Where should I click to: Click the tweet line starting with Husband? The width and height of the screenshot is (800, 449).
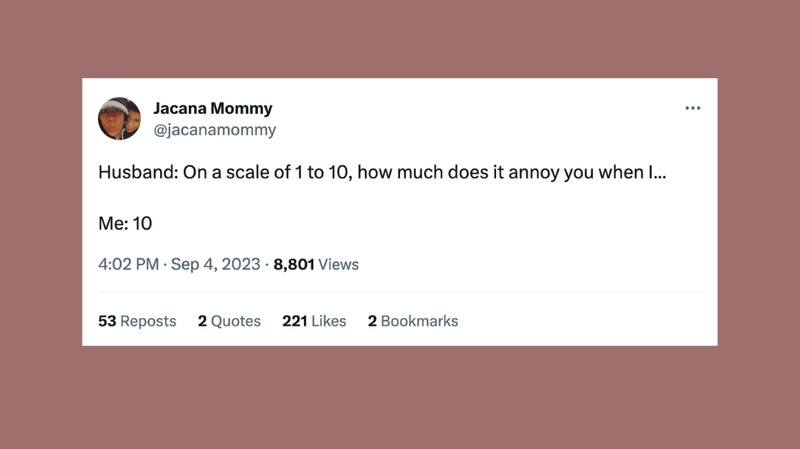pos(382,172)
